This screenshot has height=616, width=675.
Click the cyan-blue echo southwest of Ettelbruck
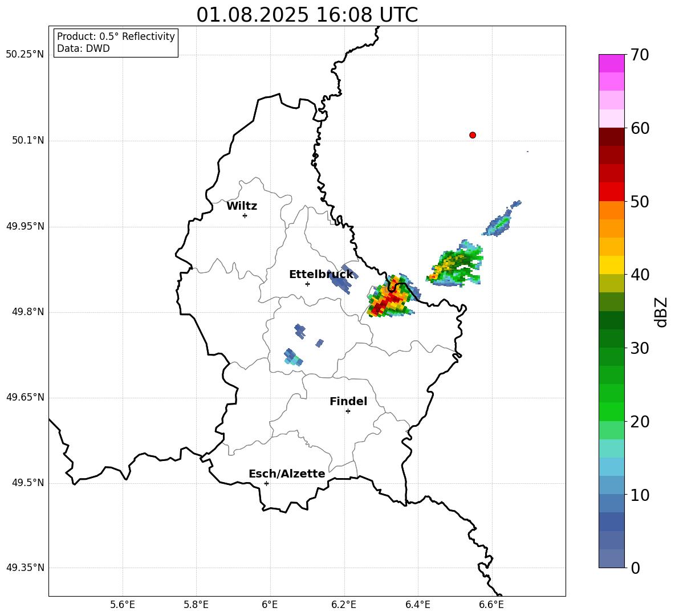[x=293, y=357]
